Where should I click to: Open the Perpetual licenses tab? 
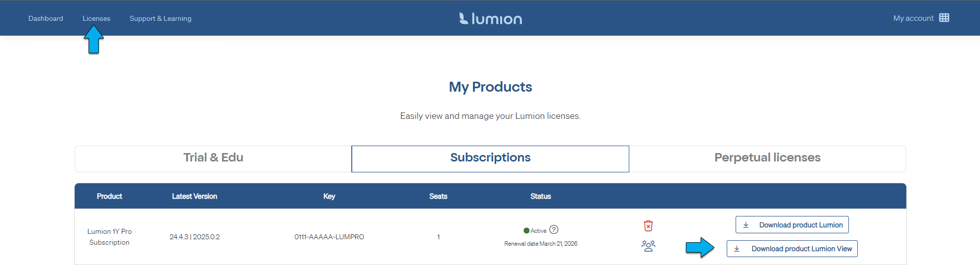[x=767, y=158]
